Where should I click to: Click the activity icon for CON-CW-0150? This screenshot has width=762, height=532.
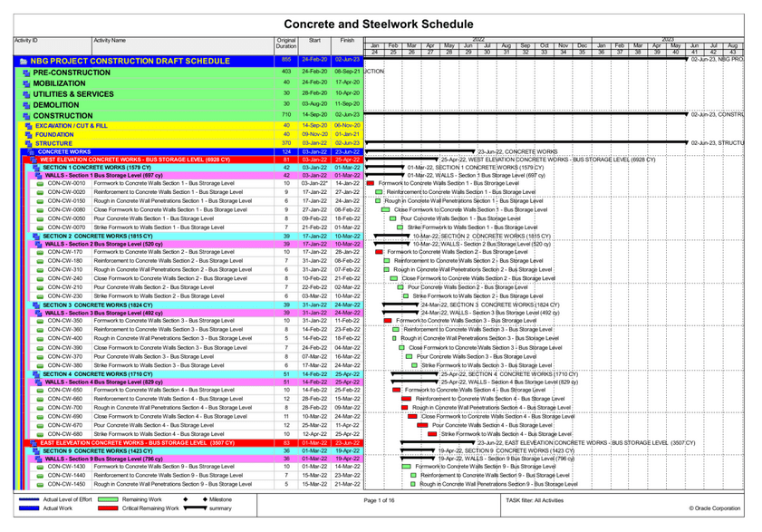[41, 201]
